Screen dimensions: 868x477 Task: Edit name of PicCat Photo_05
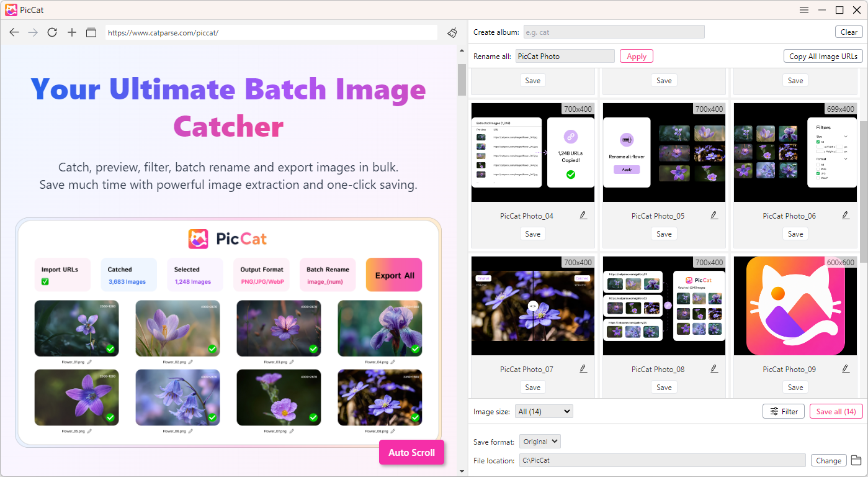click(x=714, y=216)
